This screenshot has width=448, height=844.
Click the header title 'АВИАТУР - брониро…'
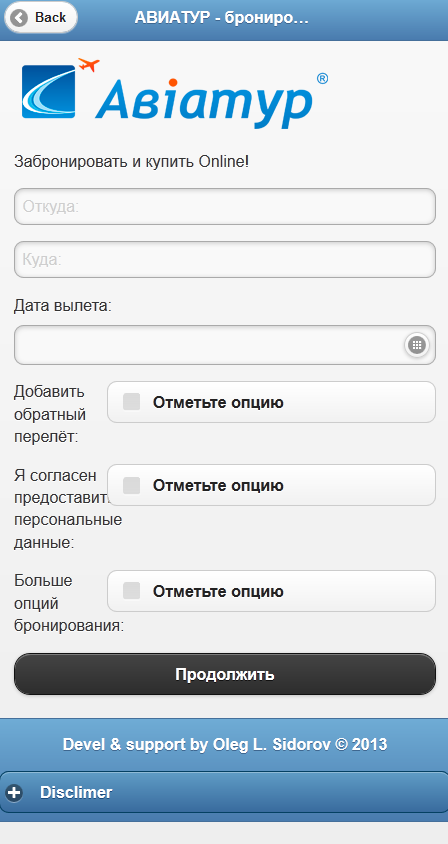[x=221, y=18]
